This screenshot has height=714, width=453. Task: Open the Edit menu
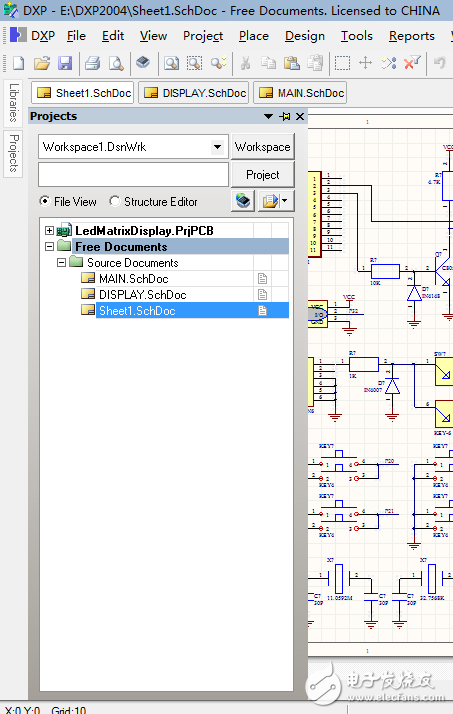pyautogui.click(x=113, y=36)
